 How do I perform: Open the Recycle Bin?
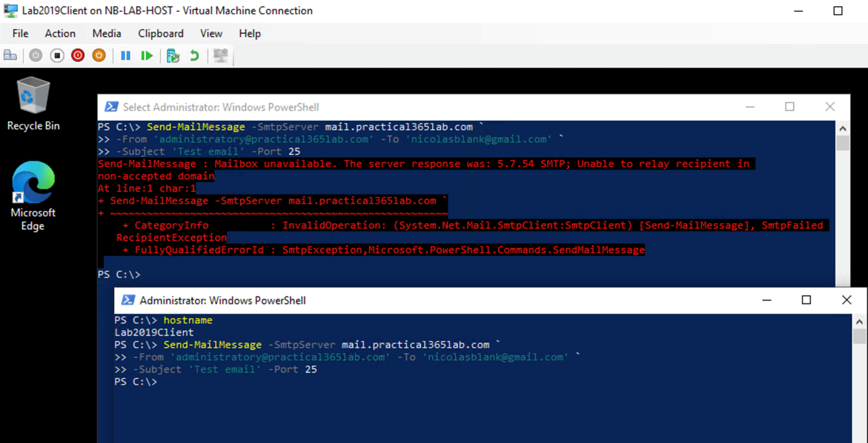[x=32, y=97]
